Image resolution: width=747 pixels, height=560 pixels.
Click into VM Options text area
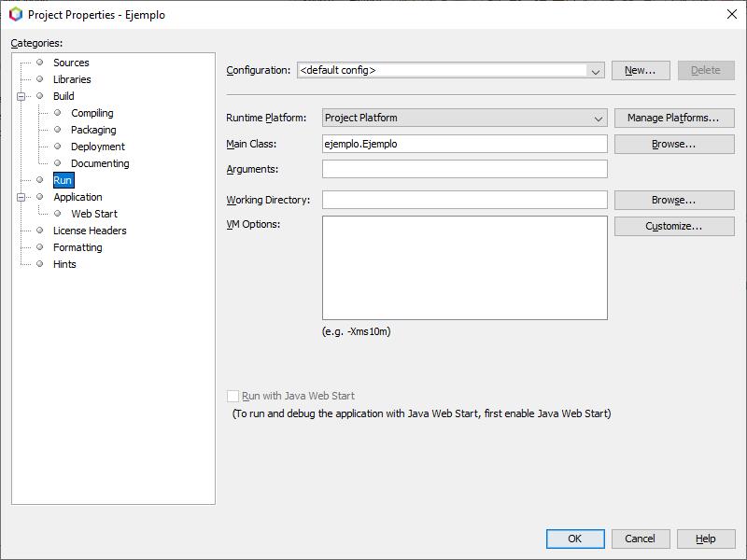tap(464, 268)
